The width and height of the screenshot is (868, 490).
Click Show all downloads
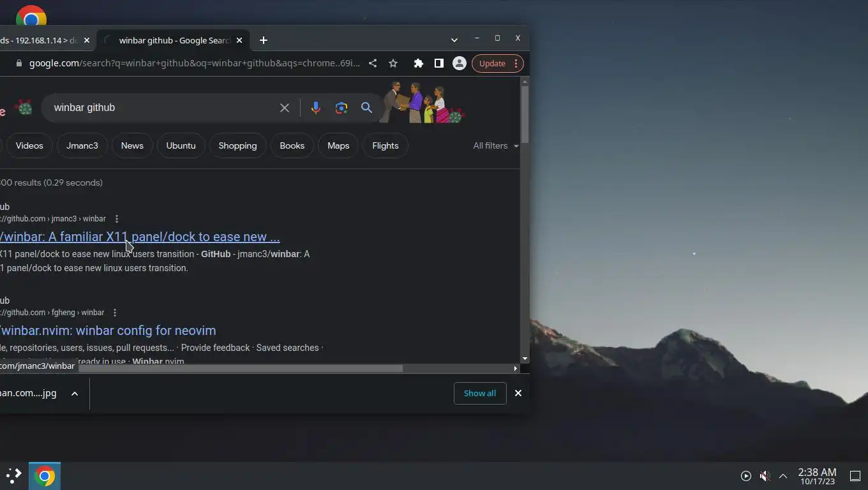tap(480, 393)
